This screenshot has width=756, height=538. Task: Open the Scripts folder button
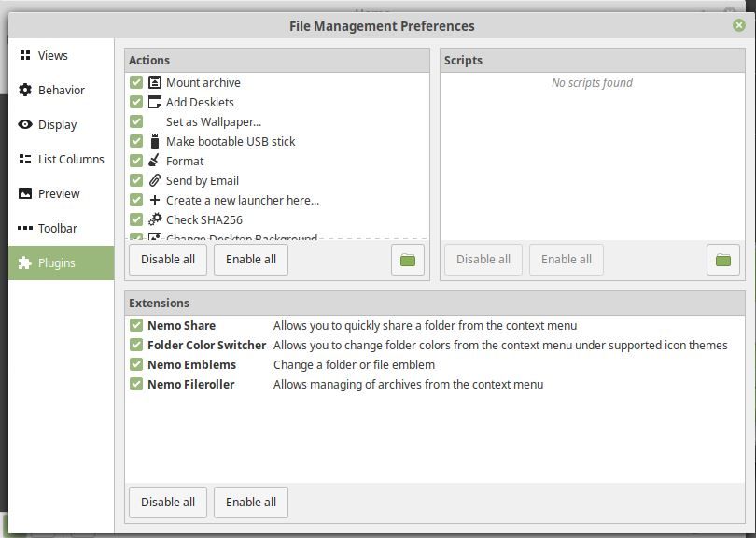(x=723, y=260)
